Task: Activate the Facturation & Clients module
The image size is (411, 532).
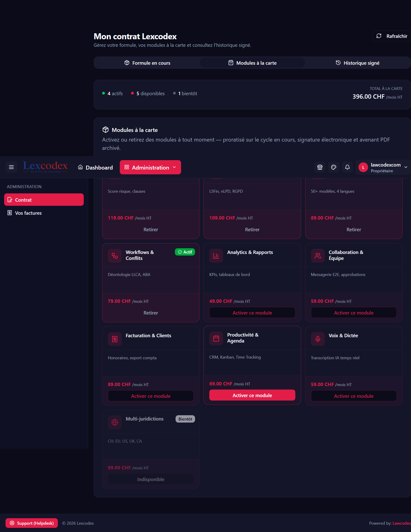Action: pyautogui.click(x=151, y=396)
